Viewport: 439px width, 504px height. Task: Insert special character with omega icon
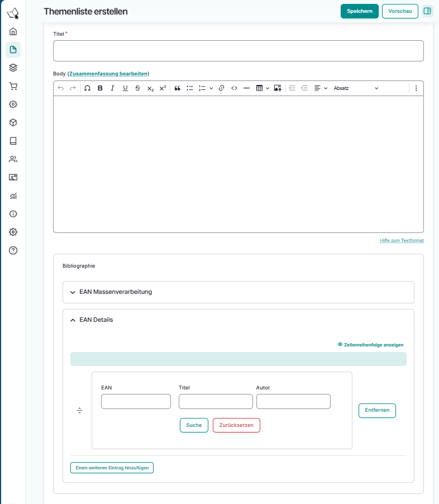tap(87, 88)
